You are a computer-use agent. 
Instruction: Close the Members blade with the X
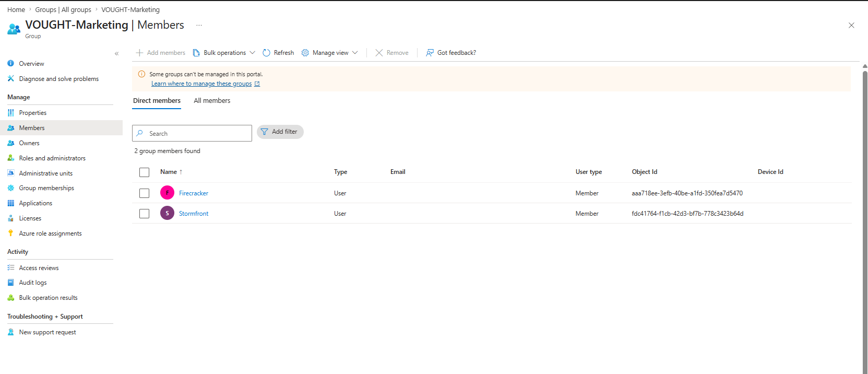(851, 25)
